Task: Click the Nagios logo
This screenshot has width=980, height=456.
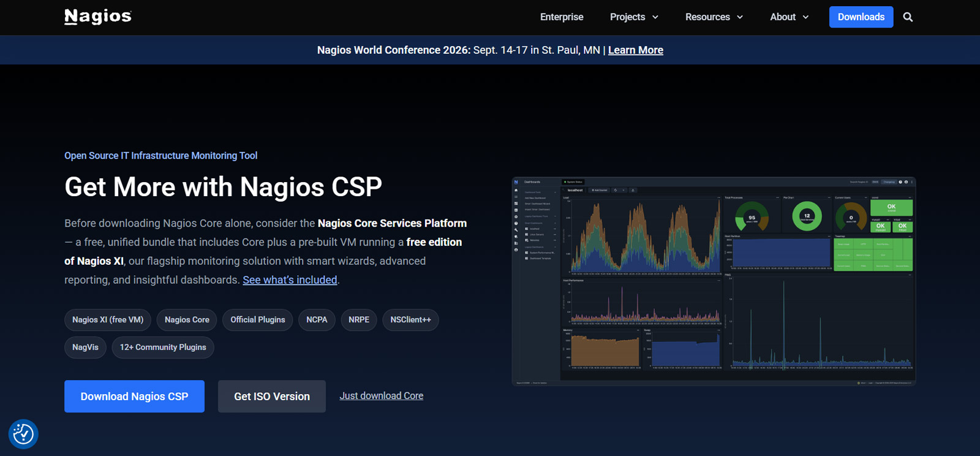Action: [x=98, y=17]
